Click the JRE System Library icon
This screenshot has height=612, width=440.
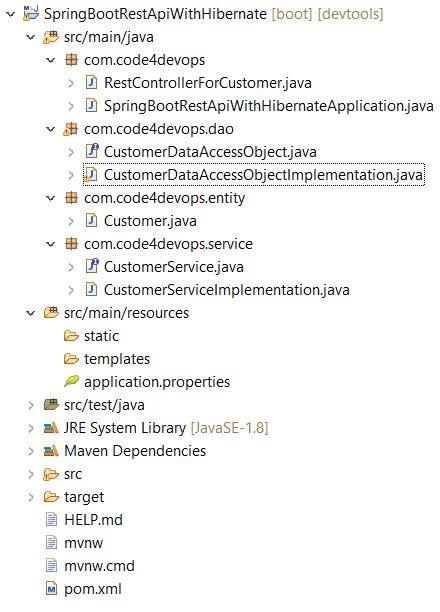pyautogui.click(x=51, y=428)
